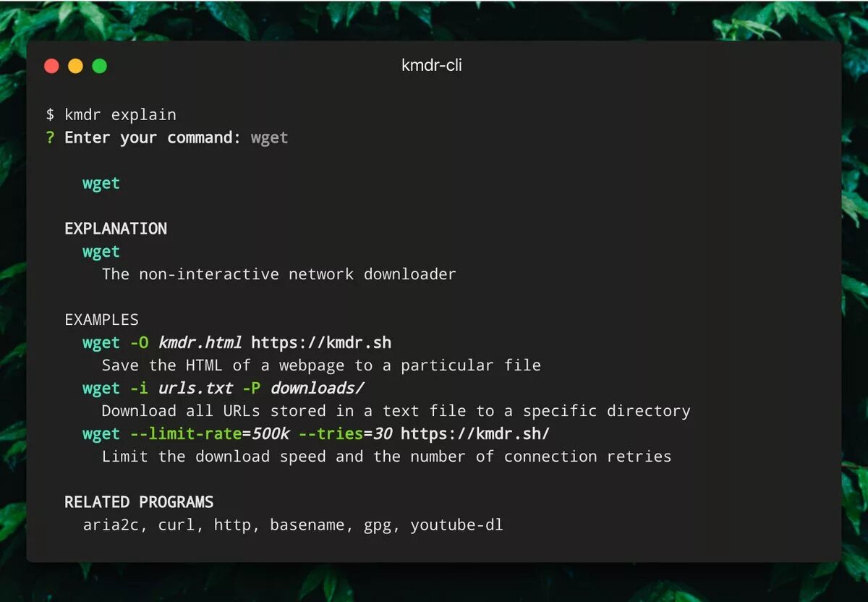Click the kmdr-cli window title
868x602 pixels.
[x=432, y=65]
